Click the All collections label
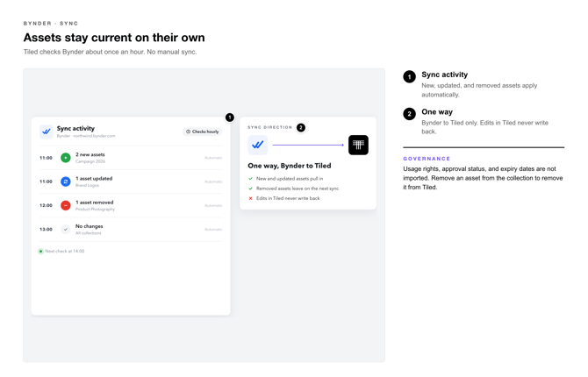The width and height of the screenshot is (588, 377). (x=88, y=233)
